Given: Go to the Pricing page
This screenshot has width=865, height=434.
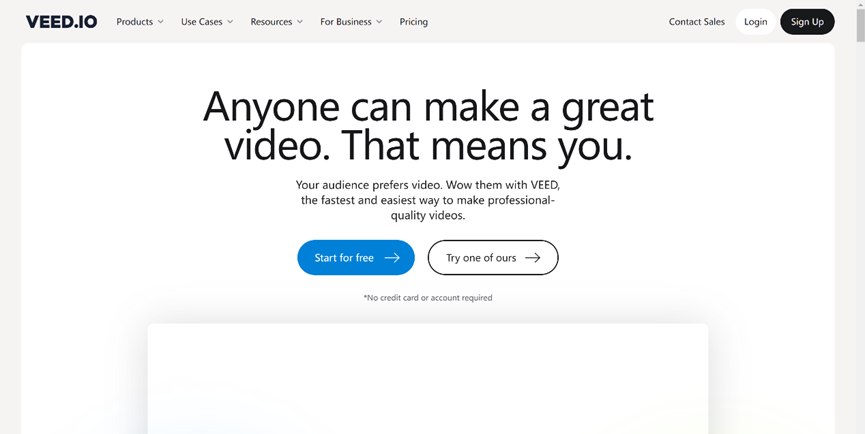Looking at the screenshot, I should [414, 22].
